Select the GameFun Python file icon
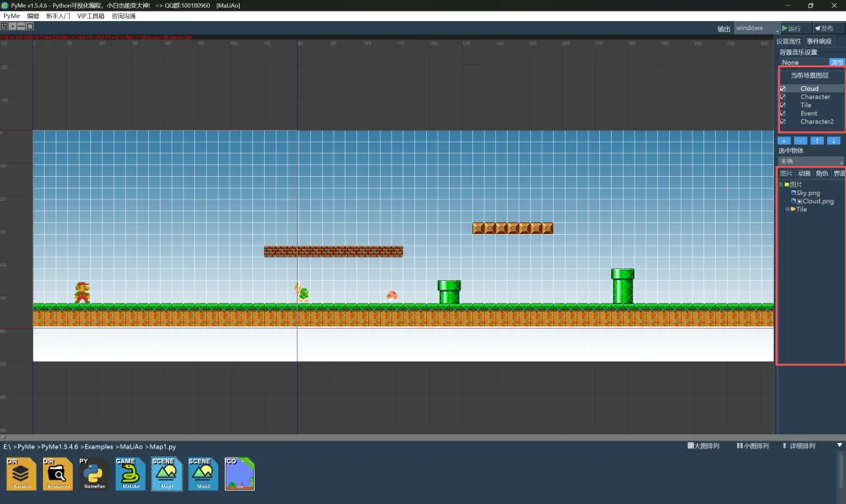Screen dimensions: 846x504 (x=94, y=473)
